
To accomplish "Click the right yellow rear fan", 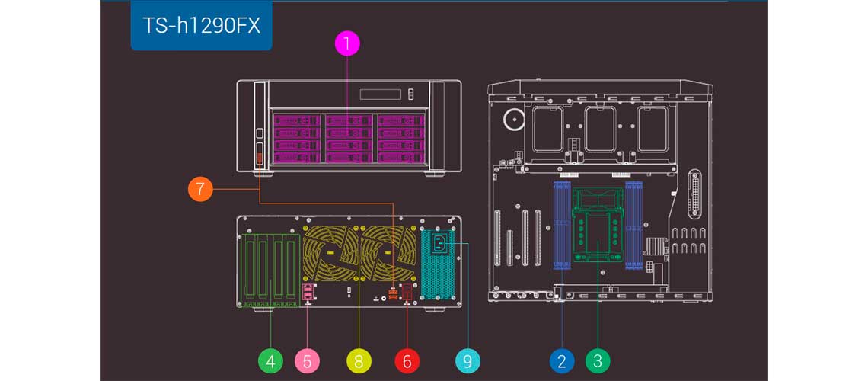I will [388, 252].
